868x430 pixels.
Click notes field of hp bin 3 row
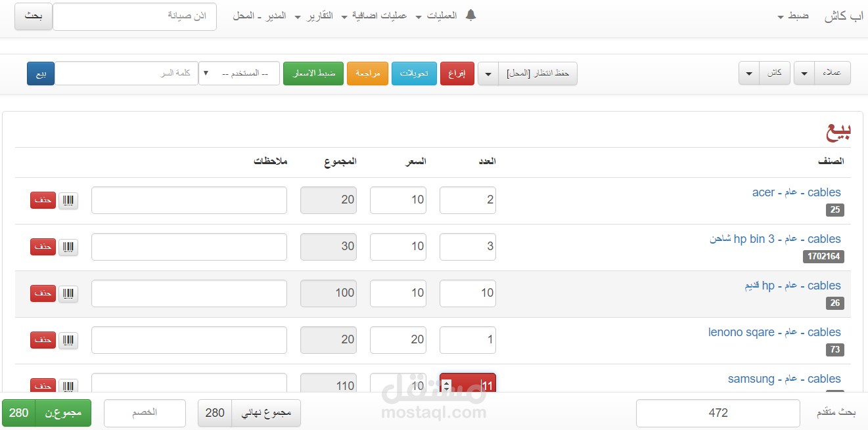coord(189,247)
